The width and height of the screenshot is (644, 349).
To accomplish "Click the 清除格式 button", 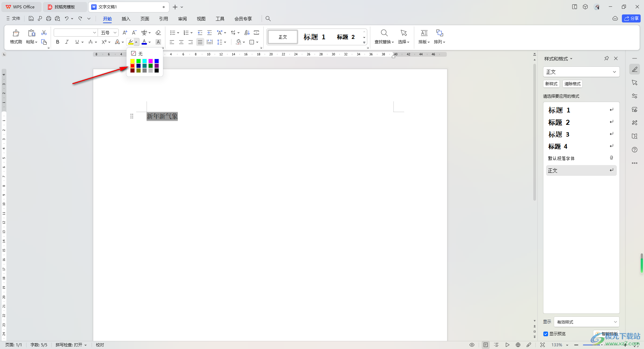I will click(x=572, y=84).
